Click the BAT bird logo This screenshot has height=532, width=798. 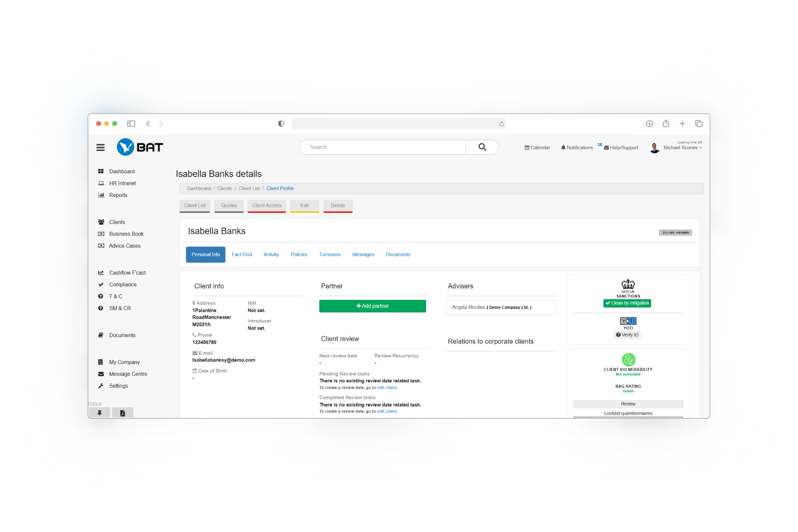click(125, 147)
